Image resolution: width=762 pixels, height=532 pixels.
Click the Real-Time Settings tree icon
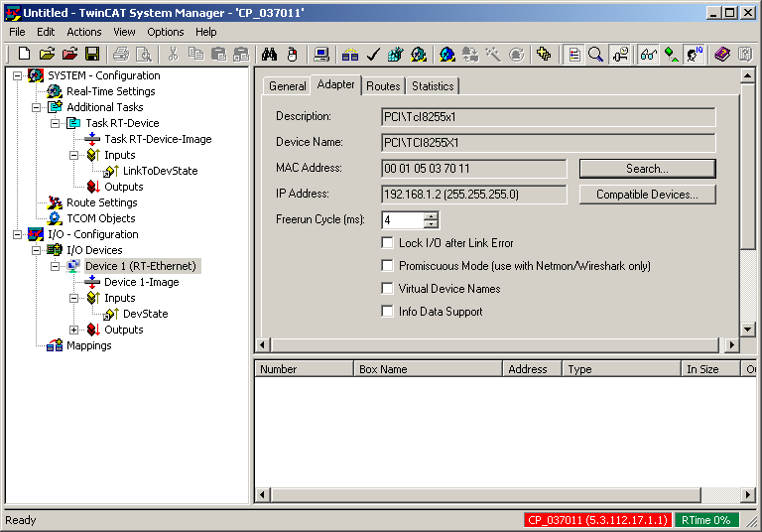[55, 91]
